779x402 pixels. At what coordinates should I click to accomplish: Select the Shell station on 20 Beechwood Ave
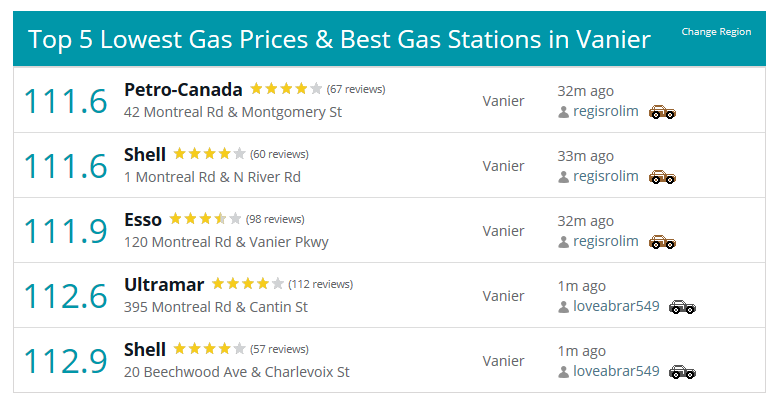(145, 350)
